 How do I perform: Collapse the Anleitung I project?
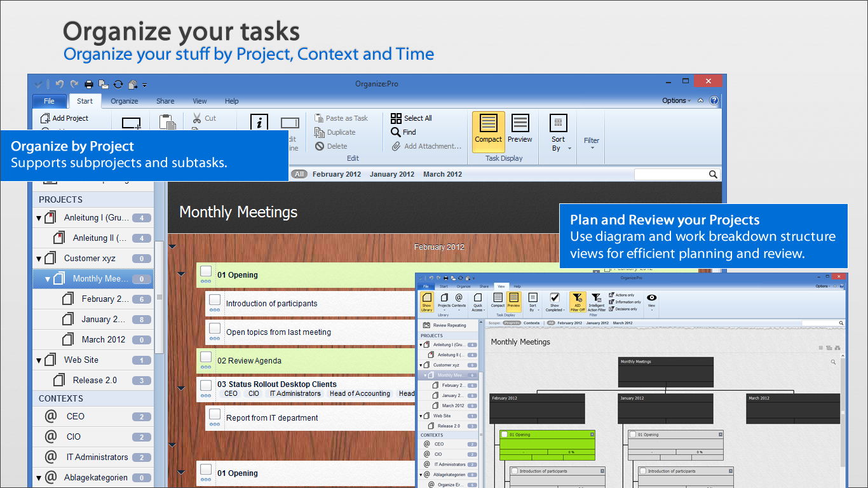39,218
